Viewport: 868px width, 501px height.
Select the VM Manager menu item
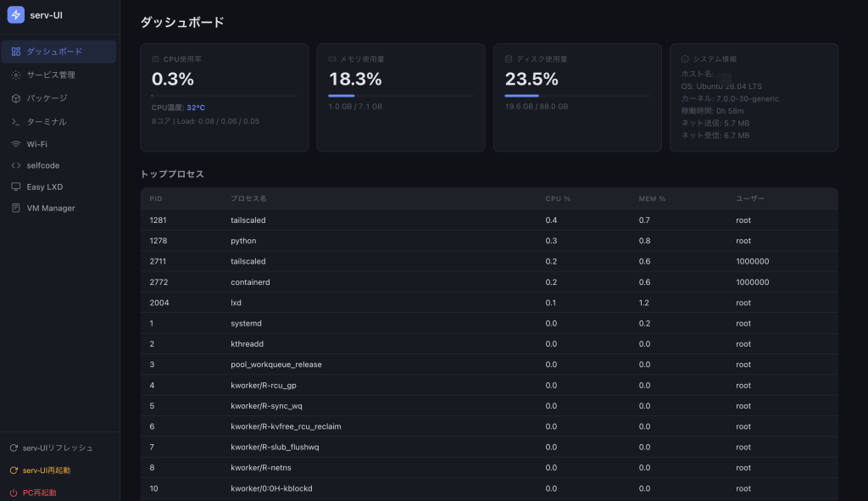click(58, 209)
